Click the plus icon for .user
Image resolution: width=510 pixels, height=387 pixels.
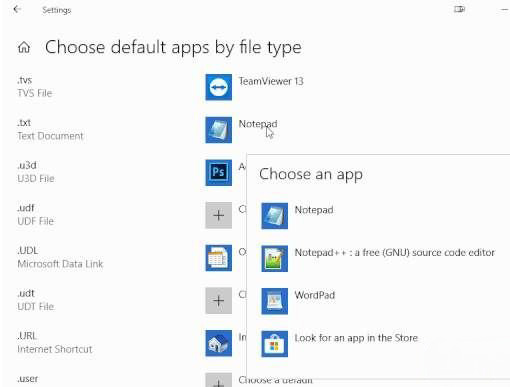tap(218, 380)
